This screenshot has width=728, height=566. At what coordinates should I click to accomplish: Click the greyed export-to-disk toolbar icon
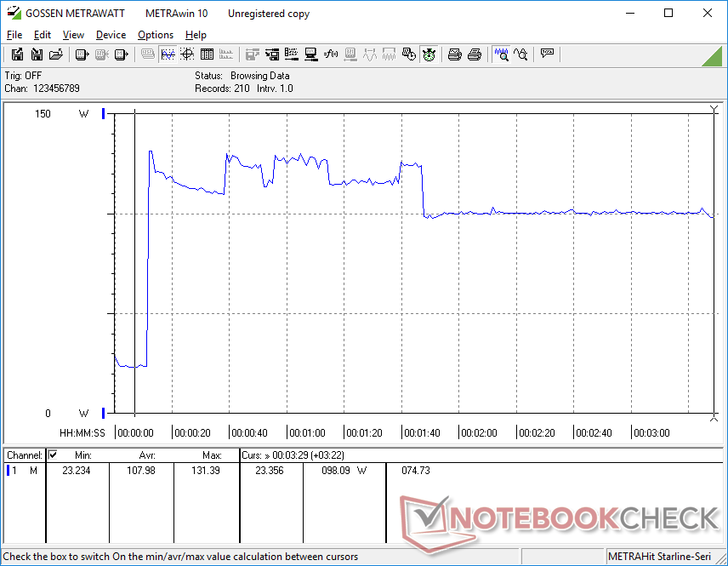pyautogui.click(x=252, y=54)
